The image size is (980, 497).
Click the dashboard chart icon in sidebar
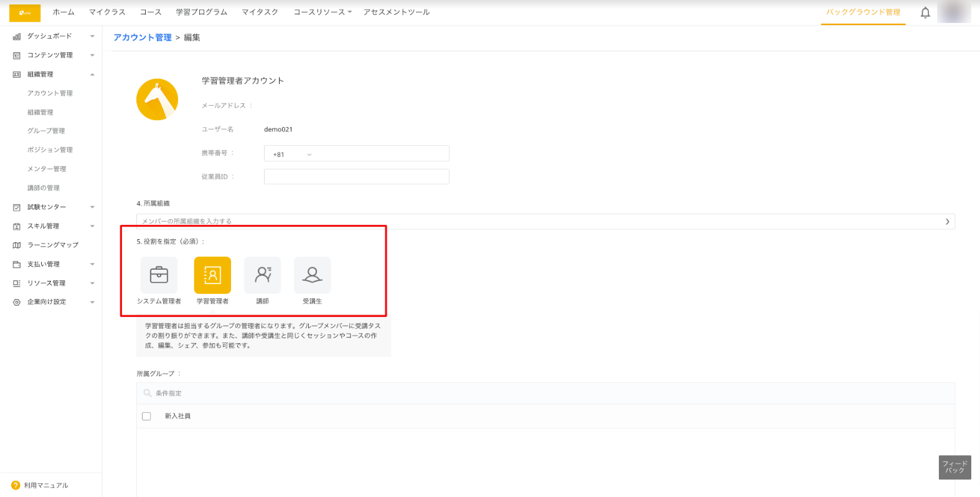coord(17,37)
